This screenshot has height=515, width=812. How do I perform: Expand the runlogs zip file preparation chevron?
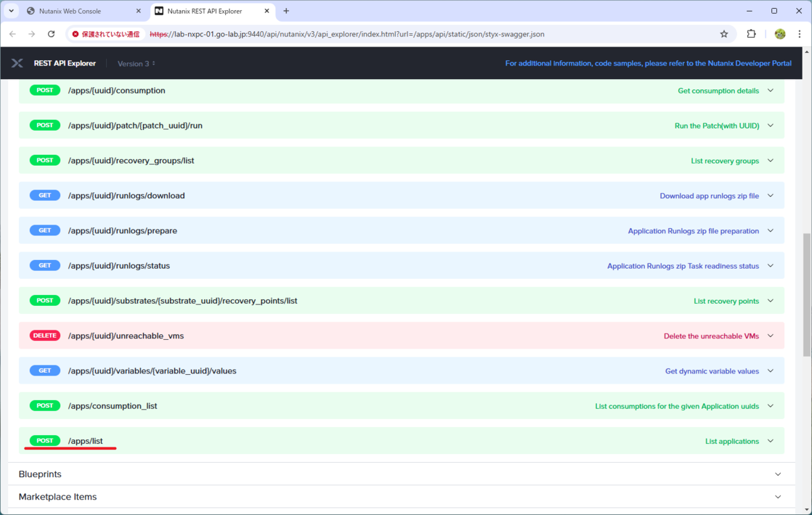[x=770, y=231]
